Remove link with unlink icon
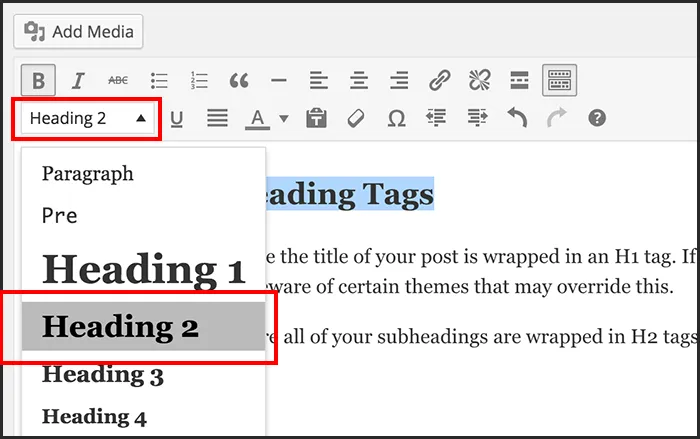700x439 pixels. [479, 81]
